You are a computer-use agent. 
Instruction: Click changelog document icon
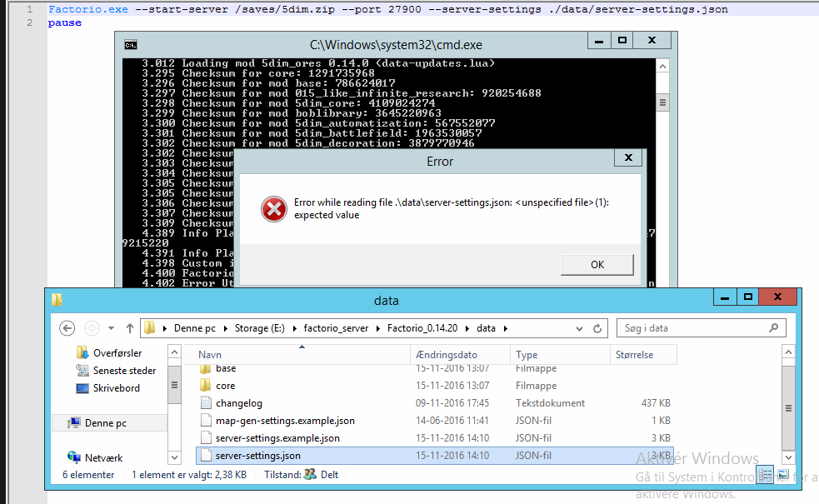[x=206, y=402]
